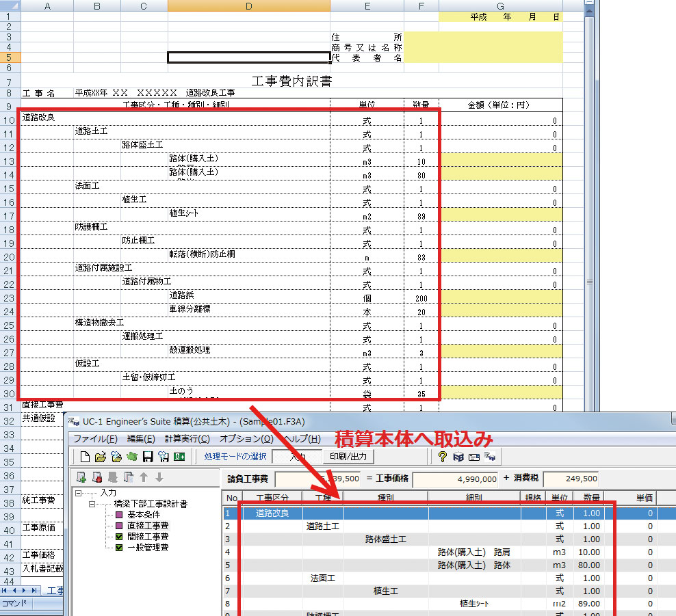Click the 直接工事費 purple status box
The width and height of the screenshot is (676, 616).
(x=120, y=526)
